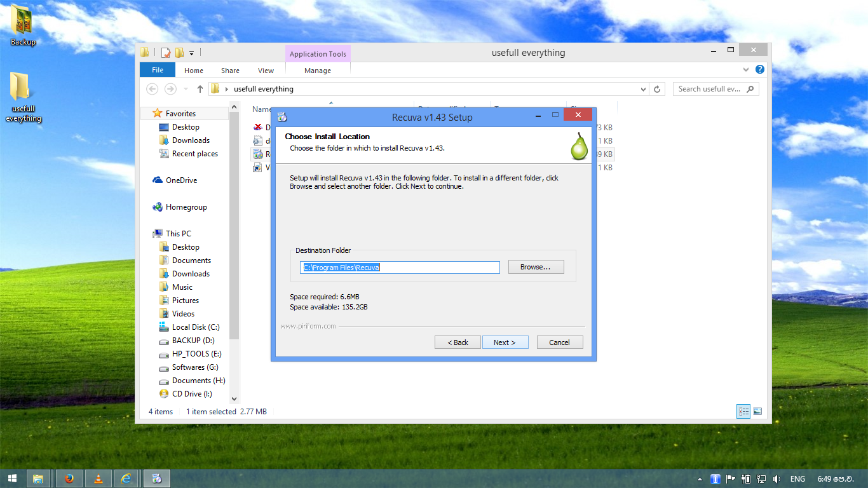Open Downloads under Favorites
Viewport: 868px width, 488px height.
click(191, 140)
